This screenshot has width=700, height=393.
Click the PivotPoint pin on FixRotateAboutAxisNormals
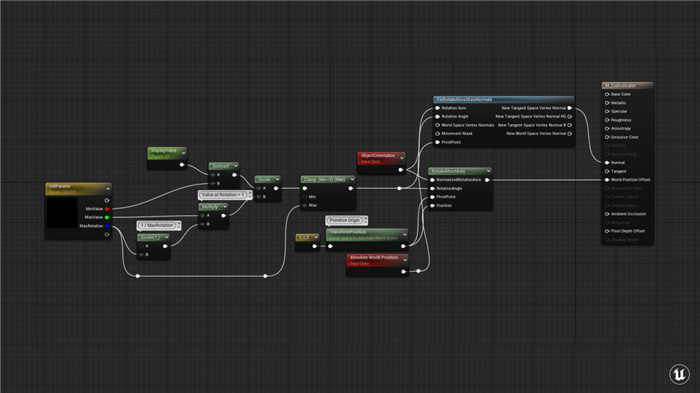pos(438,142)
